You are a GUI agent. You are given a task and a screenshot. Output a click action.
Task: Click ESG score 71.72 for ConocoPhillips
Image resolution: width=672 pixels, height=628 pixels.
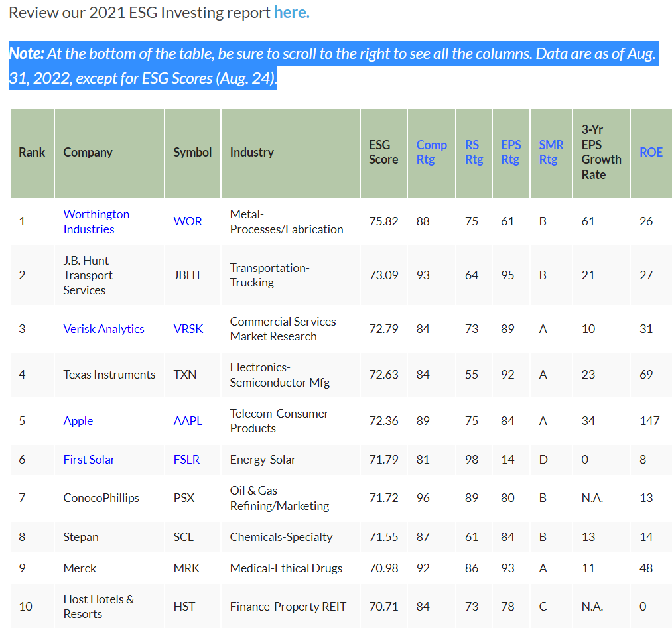(383, 498)
